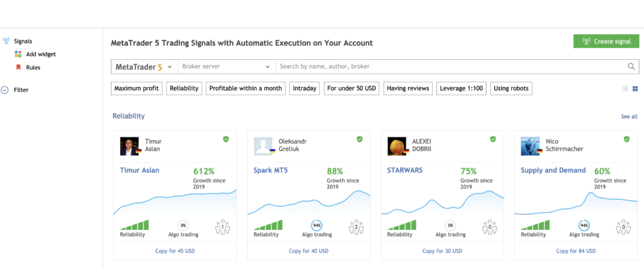Click subscribers icon on Supply and Demand card
The width and height of the screenshot is (644, 269).
click(623, 227)
